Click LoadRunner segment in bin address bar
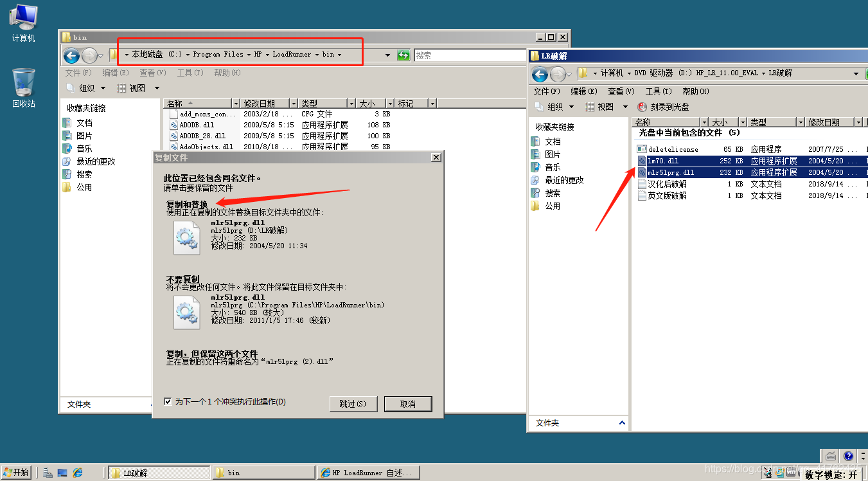Viewport: 868px width, 481px height. coord(292,55)
